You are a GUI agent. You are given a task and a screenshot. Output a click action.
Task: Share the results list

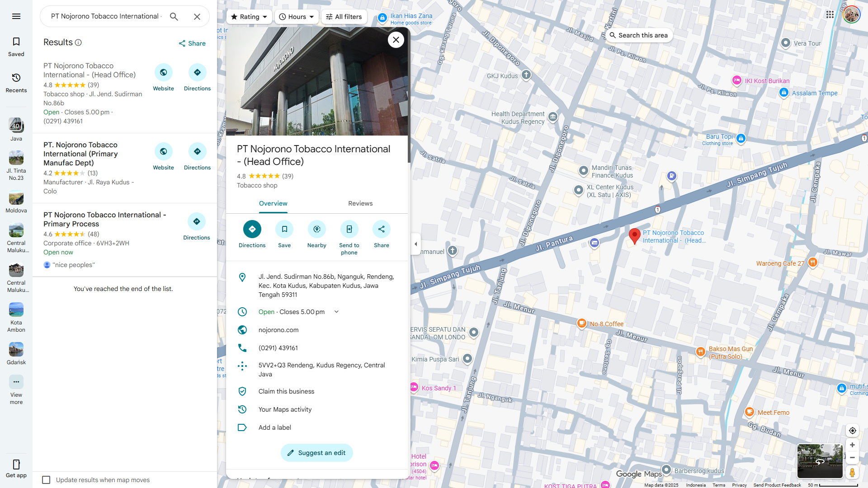pyautogui.click(x=192, y=43)
